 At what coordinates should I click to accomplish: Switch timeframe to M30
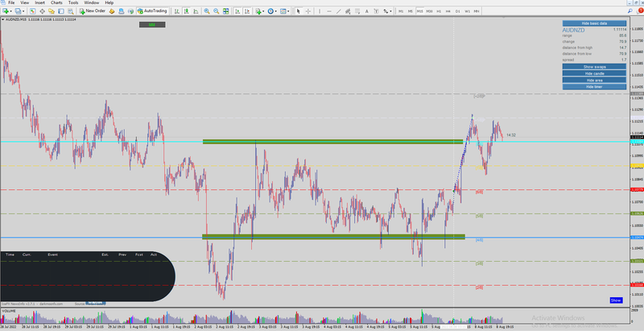[429, 11]
